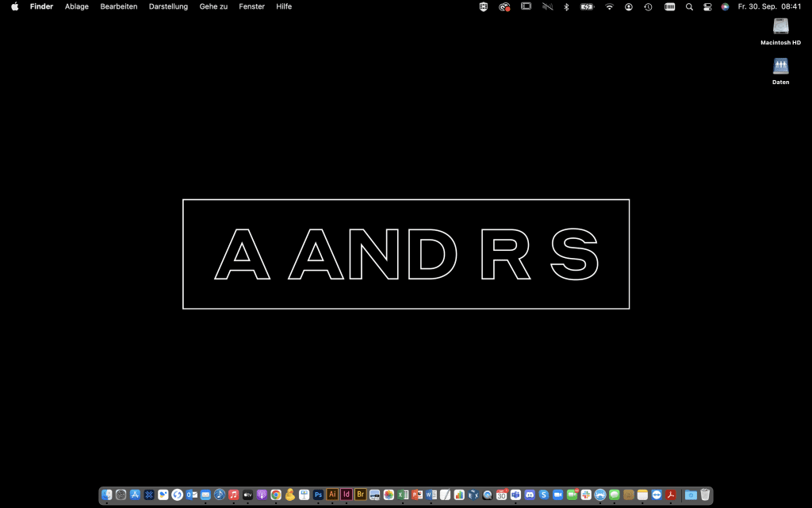Screen dimensions: 812x508
Task: Open the Time Machine menu
Action: pos(648,6)
